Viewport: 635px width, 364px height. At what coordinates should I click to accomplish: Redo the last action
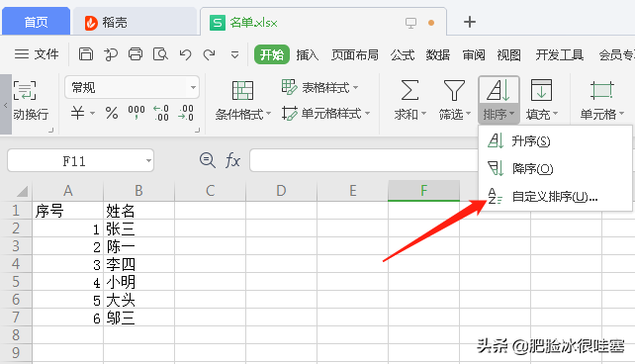point(210,54)
